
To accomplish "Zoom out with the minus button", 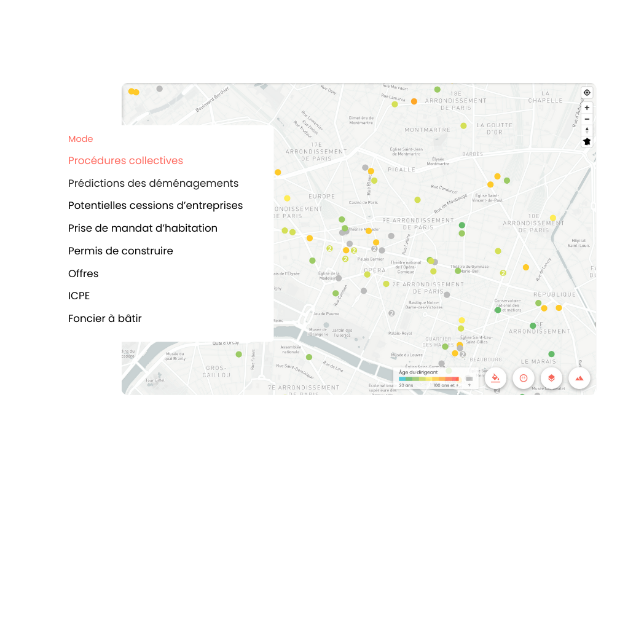I will 587,119.
